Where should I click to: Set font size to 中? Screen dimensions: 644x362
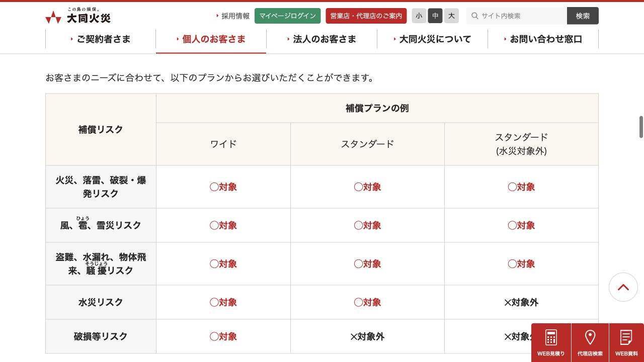435,16
